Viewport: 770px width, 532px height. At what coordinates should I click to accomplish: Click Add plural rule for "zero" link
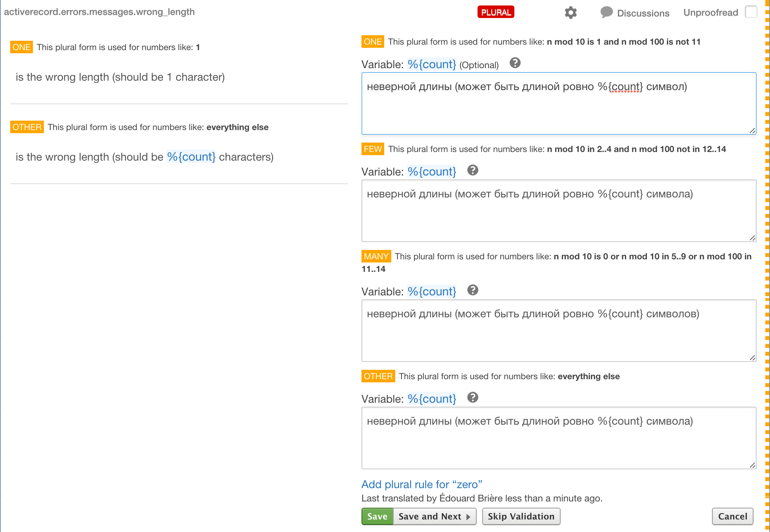[421, 485]
